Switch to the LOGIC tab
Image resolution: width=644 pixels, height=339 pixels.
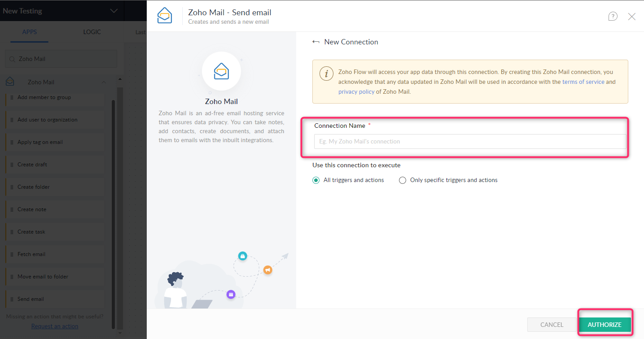[92, 32]
